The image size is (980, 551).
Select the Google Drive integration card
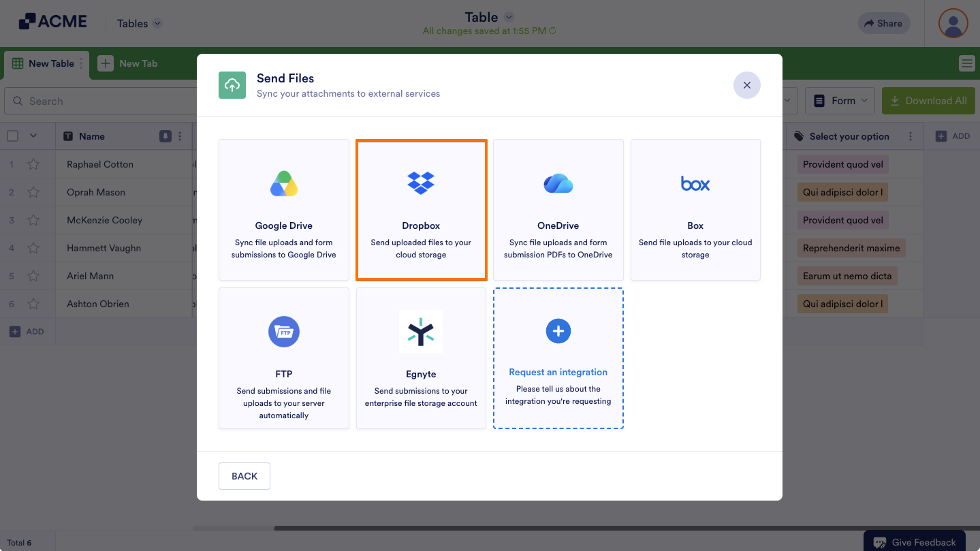tap(284, 210)
